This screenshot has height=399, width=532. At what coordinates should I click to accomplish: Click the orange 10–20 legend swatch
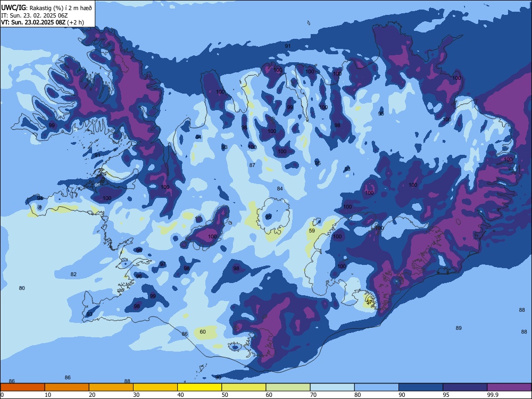coord(67,387)
